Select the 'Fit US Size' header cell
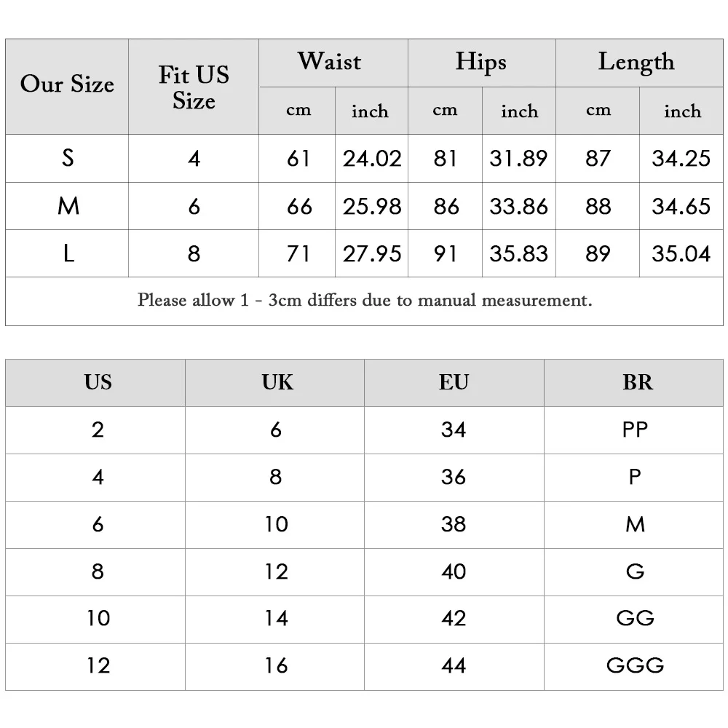728x728 pixels. [x=194, y=87]
